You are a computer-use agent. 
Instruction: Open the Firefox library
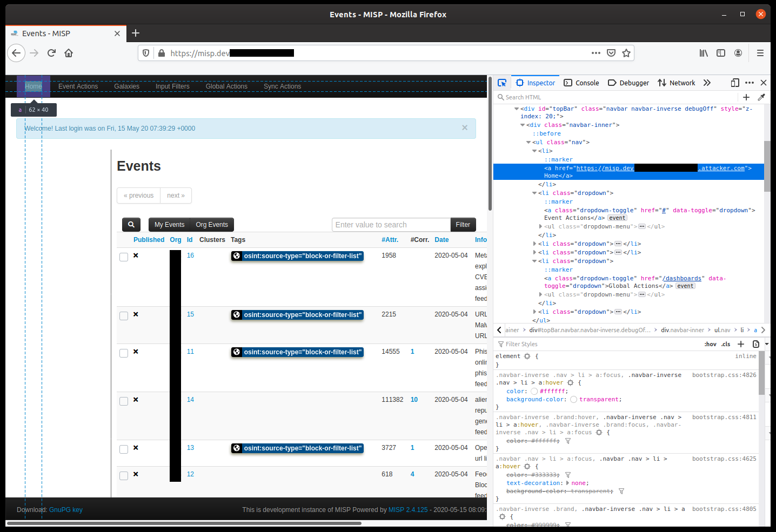click(x=704, y=53)
